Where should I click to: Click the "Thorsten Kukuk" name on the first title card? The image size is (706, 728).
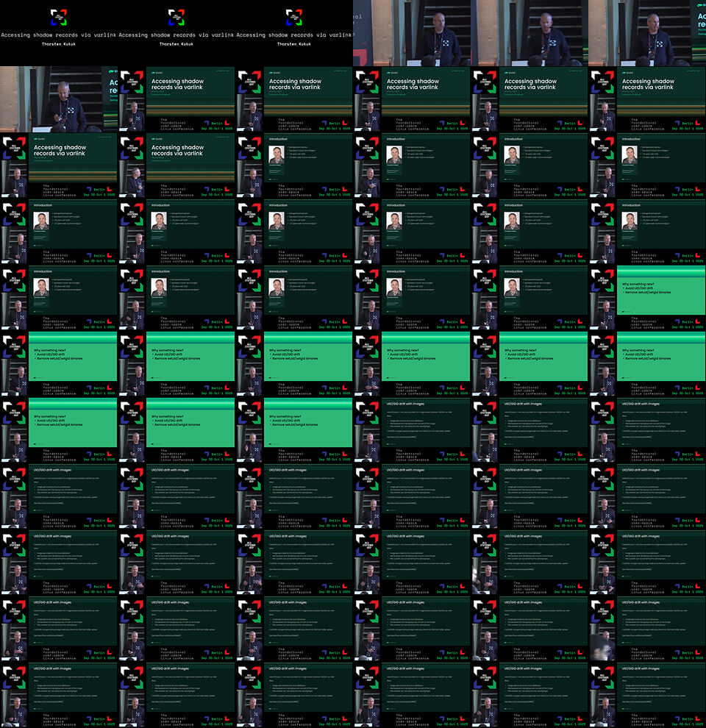click(x=58, y=44)
